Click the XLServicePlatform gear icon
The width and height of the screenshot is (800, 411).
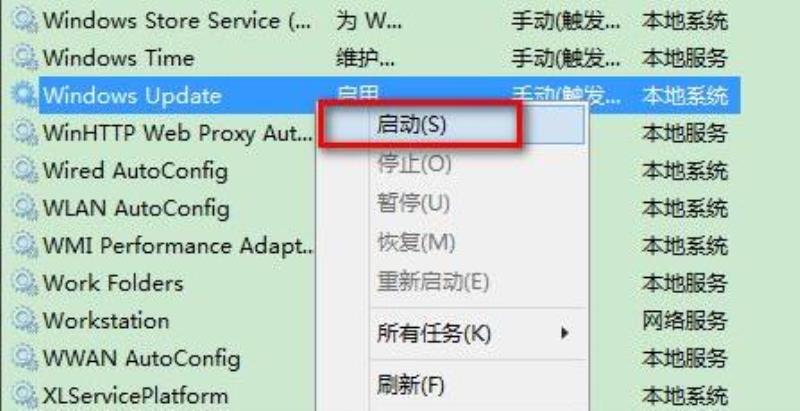pyautogui.click(x=24, y=396)
